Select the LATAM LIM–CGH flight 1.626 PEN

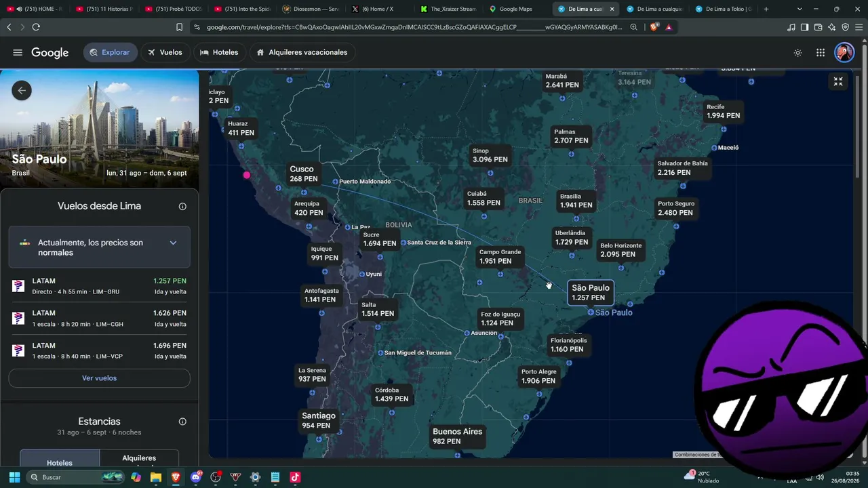99,319
